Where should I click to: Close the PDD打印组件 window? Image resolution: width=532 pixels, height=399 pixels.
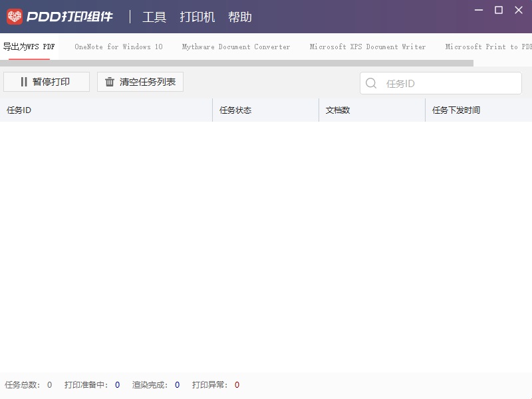pos(519,10)
